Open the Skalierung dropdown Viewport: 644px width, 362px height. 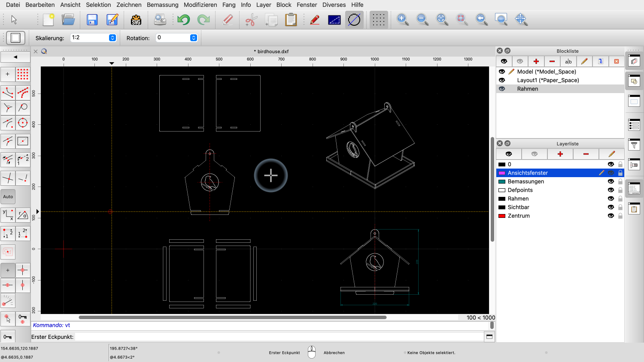point(112,38)
